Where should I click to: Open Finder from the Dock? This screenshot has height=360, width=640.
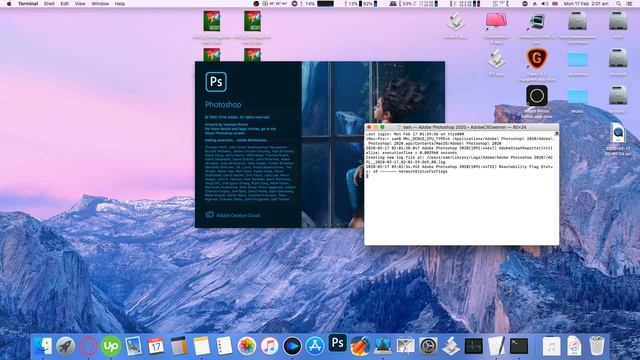[43, 346]
